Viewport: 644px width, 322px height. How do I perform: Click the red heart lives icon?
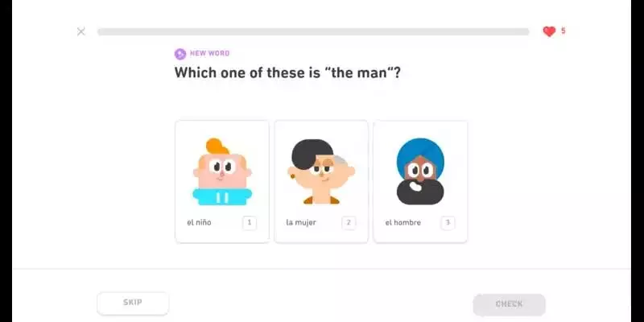(549, 31)
